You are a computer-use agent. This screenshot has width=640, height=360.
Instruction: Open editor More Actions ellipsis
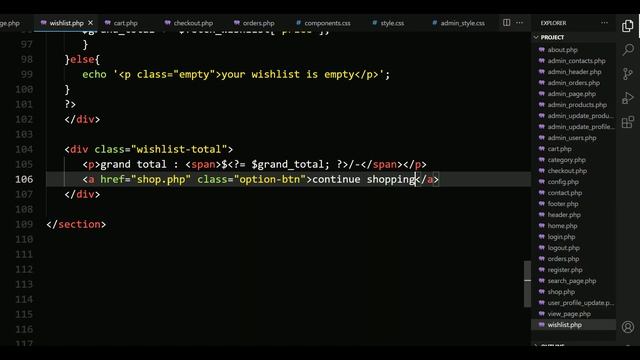point(519,23)
